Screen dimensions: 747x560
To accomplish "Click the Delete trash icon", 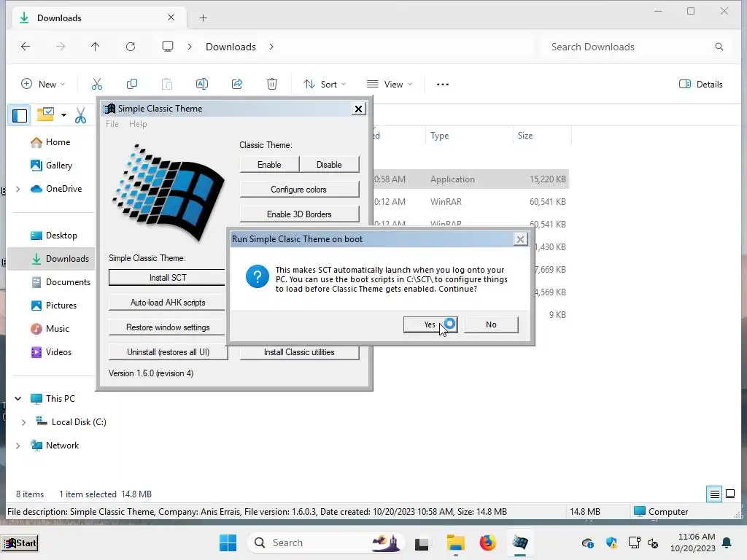I will 272,84.
